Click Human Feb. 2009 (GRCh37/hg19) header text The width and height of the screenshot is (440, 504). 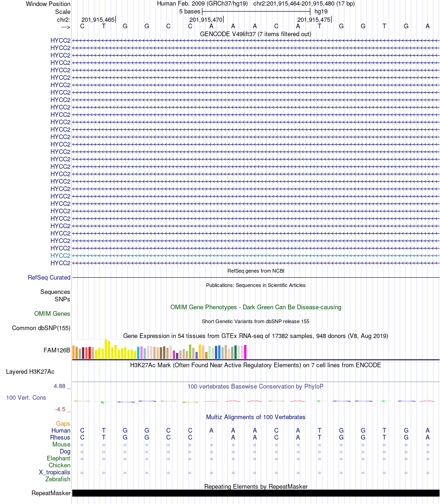point(202,4)
